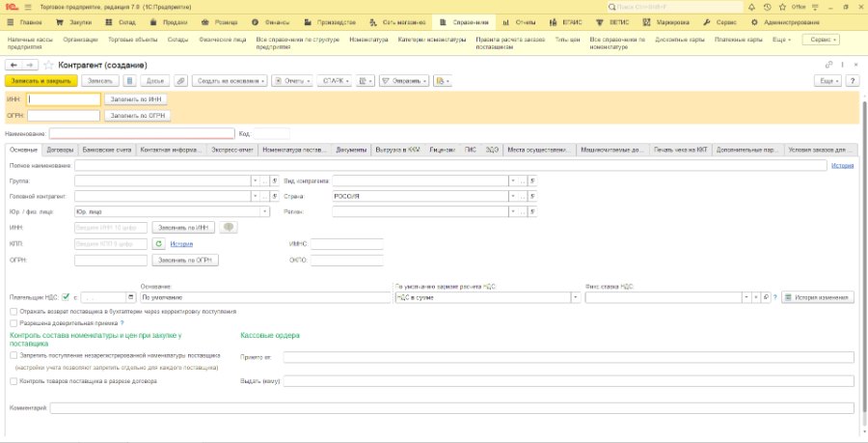Screen dimensions: 868x443
Task: Click the calendar icon in НДС date field
Action: tap(130, 298)
